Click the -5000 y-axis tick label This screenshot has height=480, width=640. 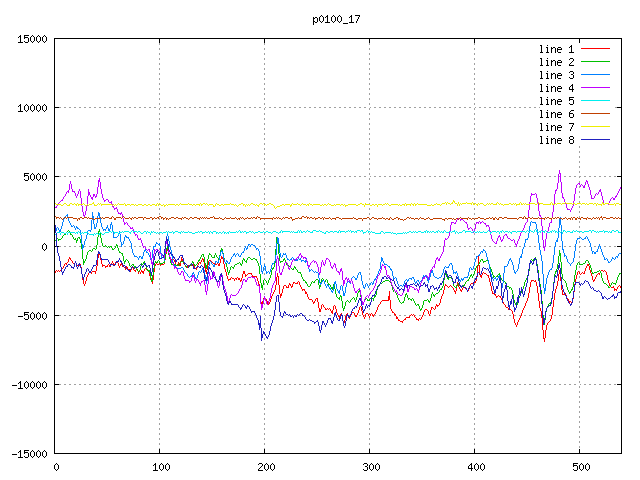pos(33,315)
